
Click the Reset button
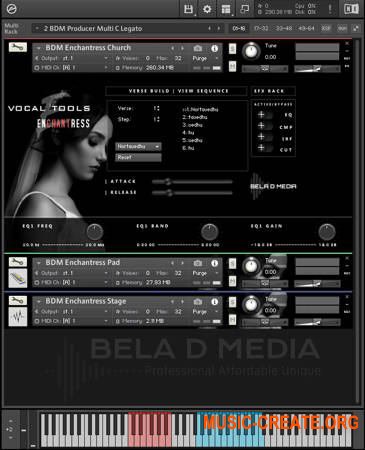point(138,157)
